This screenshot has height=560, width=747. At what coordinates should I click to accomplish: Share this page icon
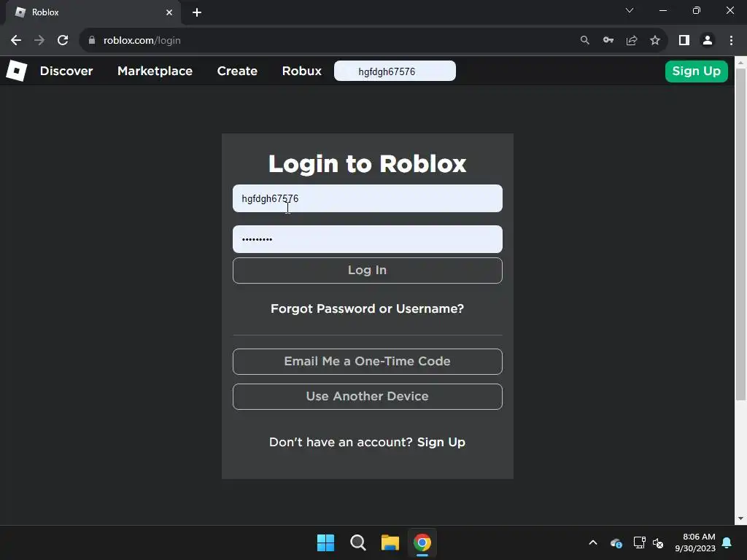[632, 41]
